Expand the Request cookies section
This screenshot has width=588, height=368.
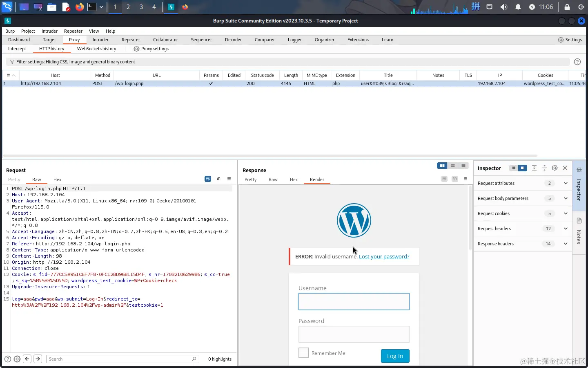tap(523, 213)
